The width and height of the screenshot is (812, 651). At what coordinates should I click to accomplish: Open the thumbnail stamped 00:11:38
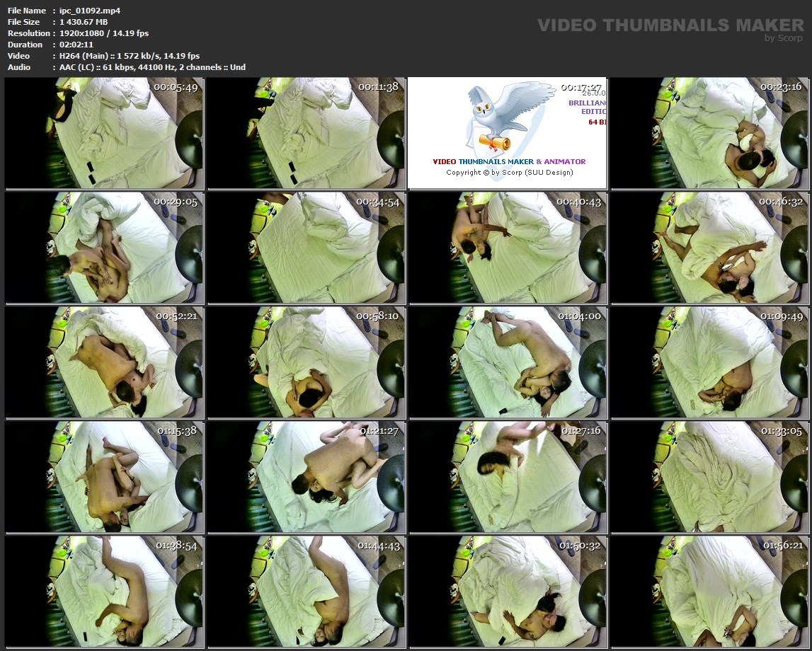point(306,134)
